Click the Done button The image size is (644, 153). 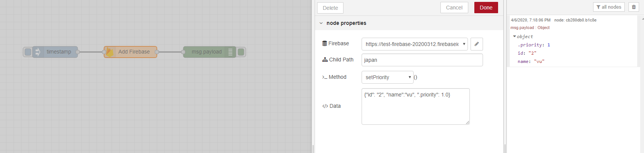coord(486,8)
